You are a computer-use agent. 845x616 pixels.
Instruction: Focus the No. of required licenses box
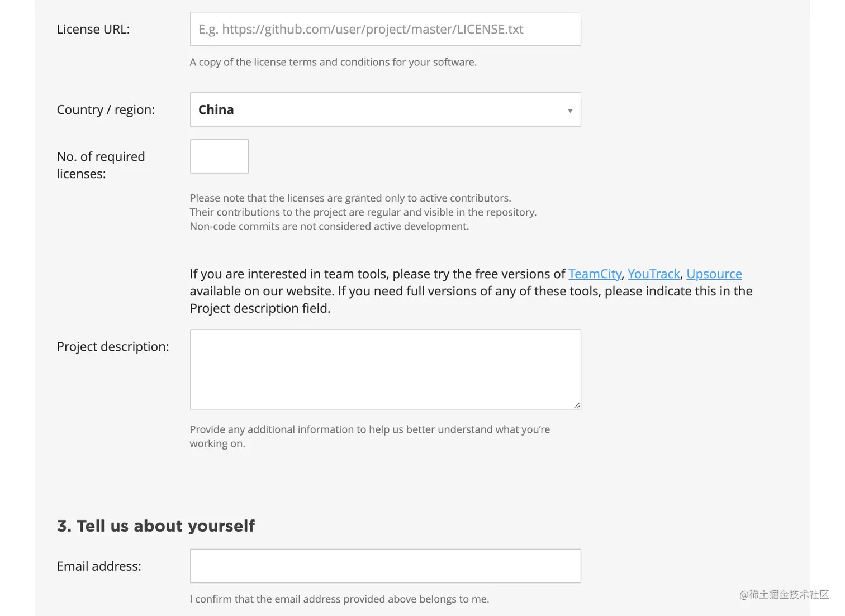(x=219, y=156)
